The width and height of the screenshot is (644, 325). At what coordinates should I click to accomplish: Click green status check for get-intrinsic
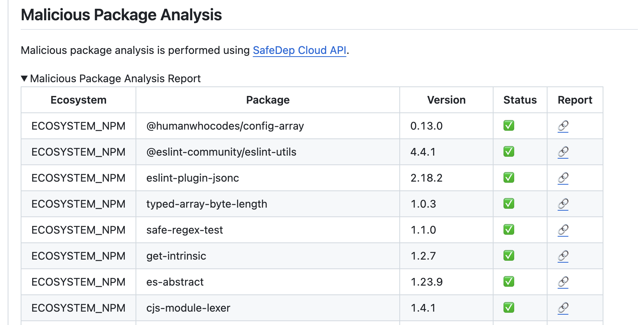tap(509, 256)
